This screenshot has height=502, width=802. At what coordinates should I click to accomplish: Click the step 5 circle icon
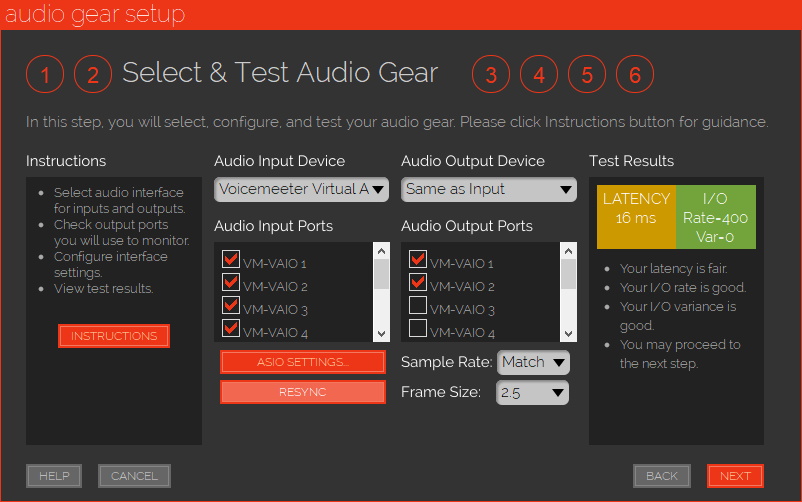(x=587, y=74)
